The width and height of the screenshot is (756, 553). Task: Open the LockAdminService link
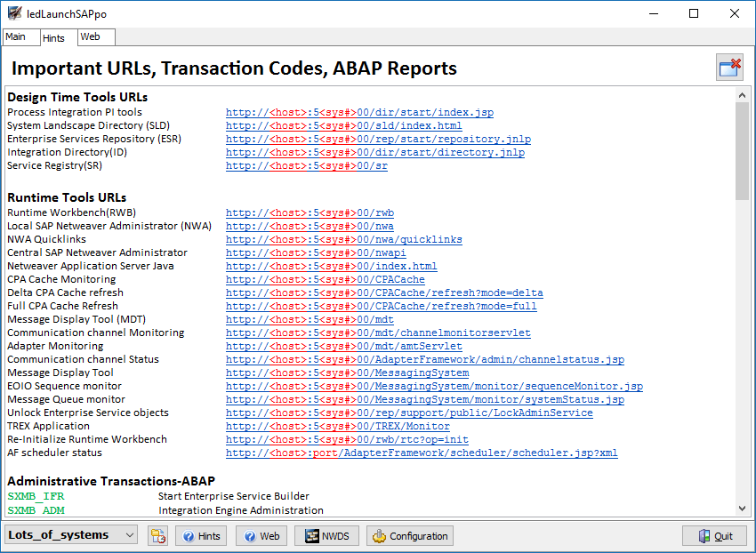click(x=409, y=413)
